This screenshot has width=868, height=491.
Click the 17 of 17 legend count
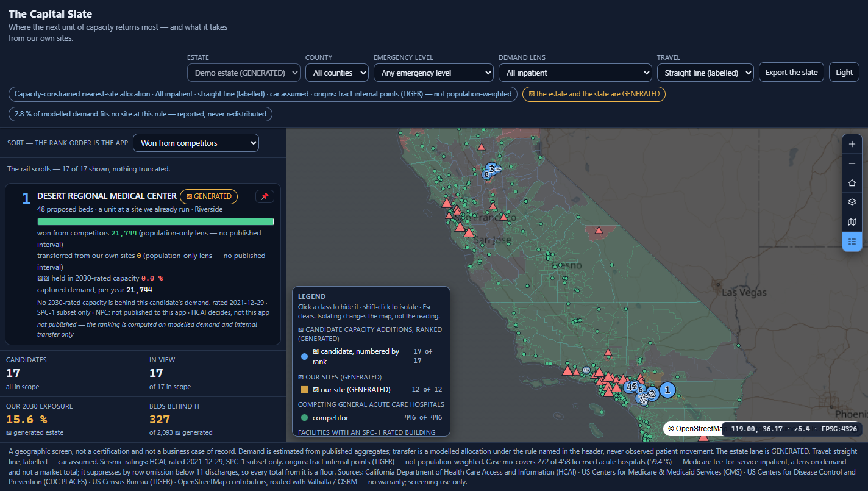(422, 356)
